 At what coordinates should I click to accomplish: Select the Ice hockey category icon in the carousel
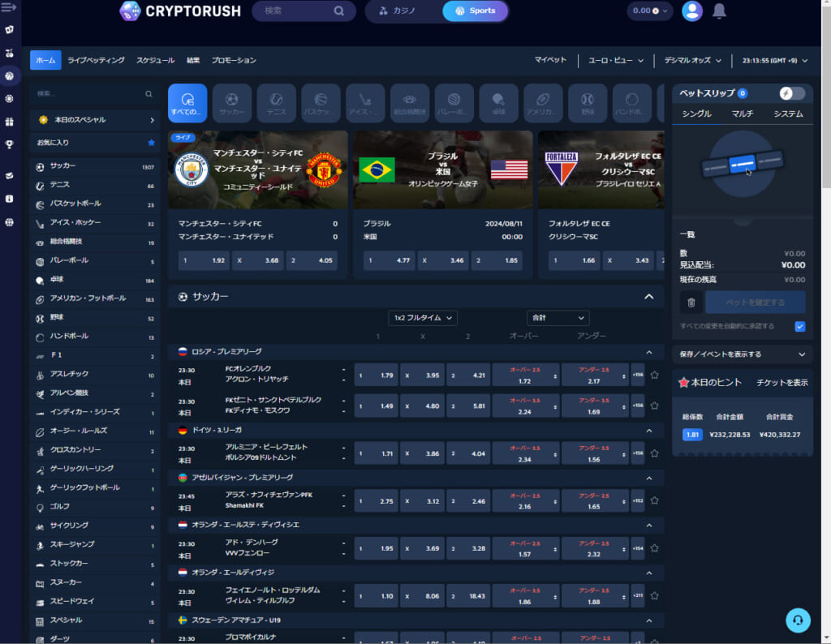365,103
